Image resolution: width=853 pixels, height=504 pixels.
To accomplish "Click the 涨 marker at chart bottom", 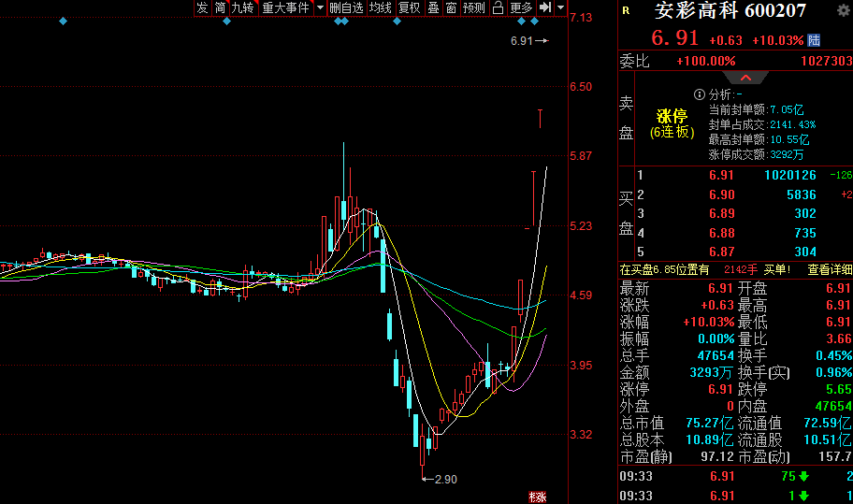I will [x=536, y=497].
